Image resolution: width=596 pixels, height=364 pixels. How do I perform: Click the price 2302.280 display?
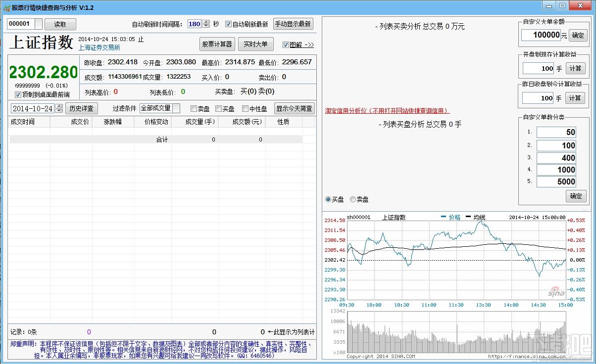click(x=44, y=72)
